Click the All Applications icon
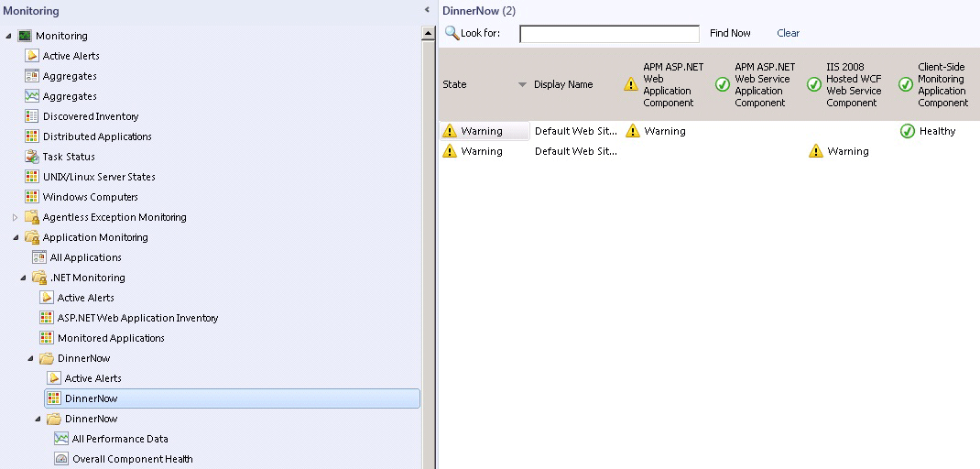This screenshot has width=980, height=469. (39, 257)
